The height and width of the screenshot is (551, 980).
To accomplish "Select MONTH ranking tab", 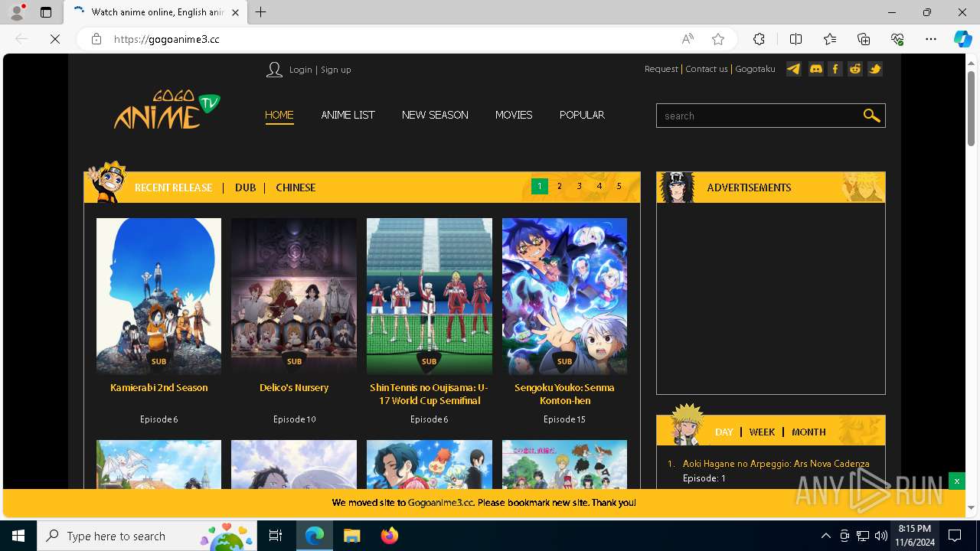I will [x=808, y=432].
